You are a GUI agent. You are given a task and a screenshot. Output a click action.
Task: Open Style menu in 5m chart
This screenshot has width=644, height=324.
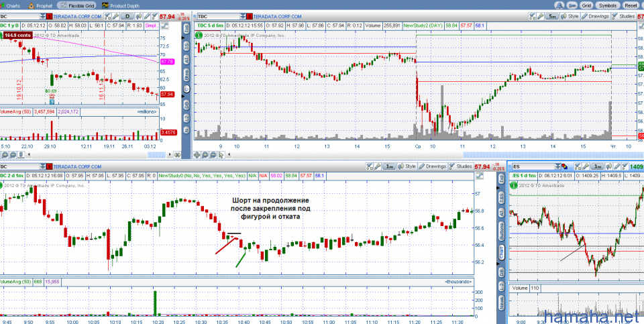pyautogui.click(x=570, y=16)
